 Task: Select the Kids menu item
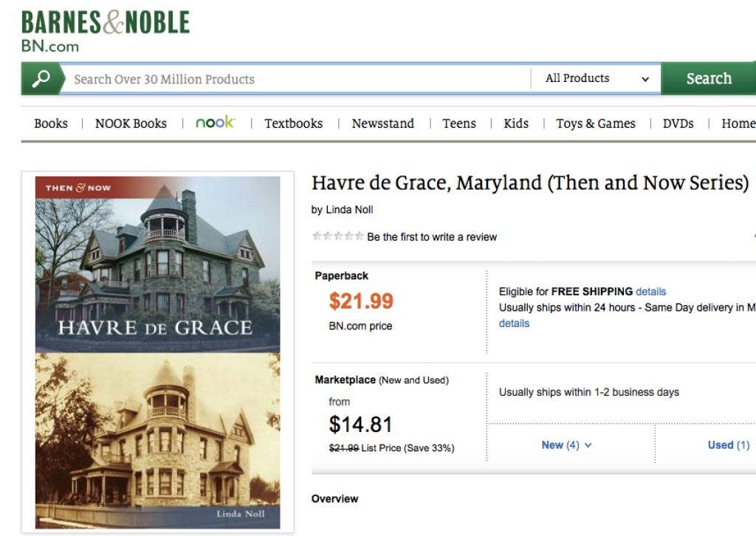click(x=516, y=123)
